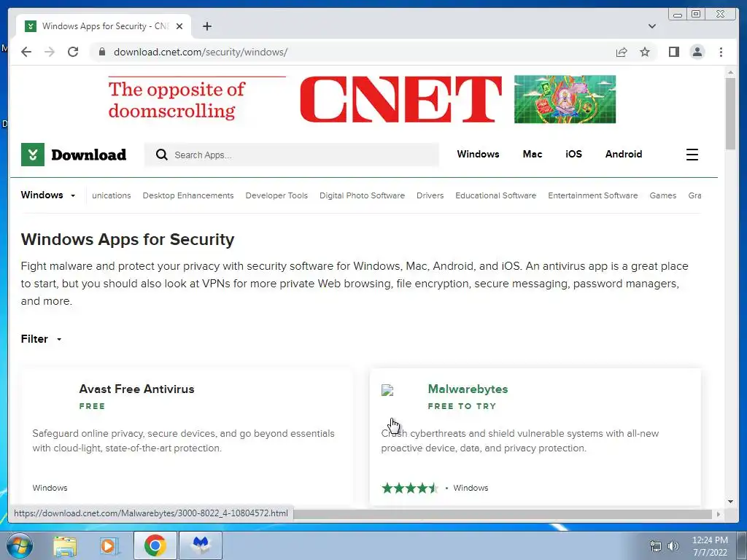
Task: Open the Avast Free Antivirus link
Action: (136, 389)
